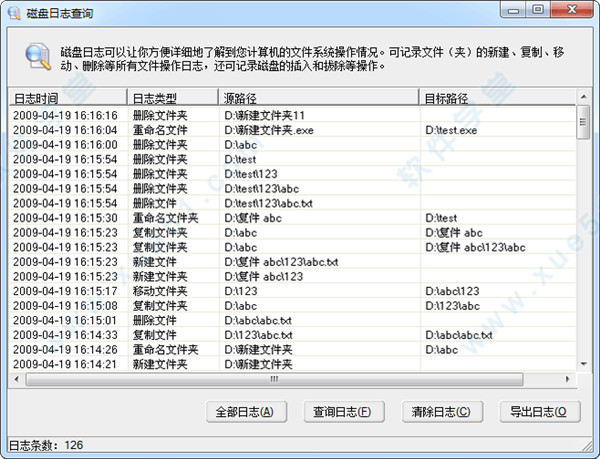Viewport: 600px width, 459px height.
Task: Close the 磁盘日志查询 window
Action: (572, 10)
